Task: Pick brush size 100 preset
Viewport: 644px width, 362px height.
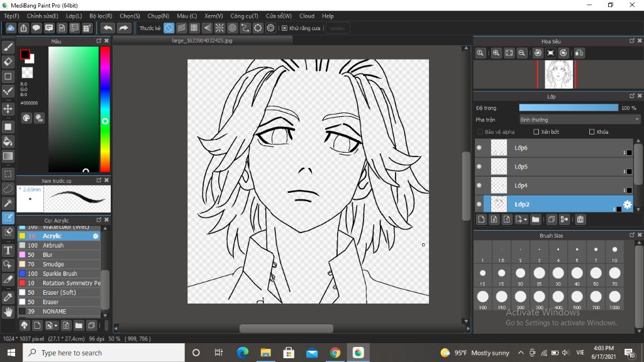Action: [483, 299]
